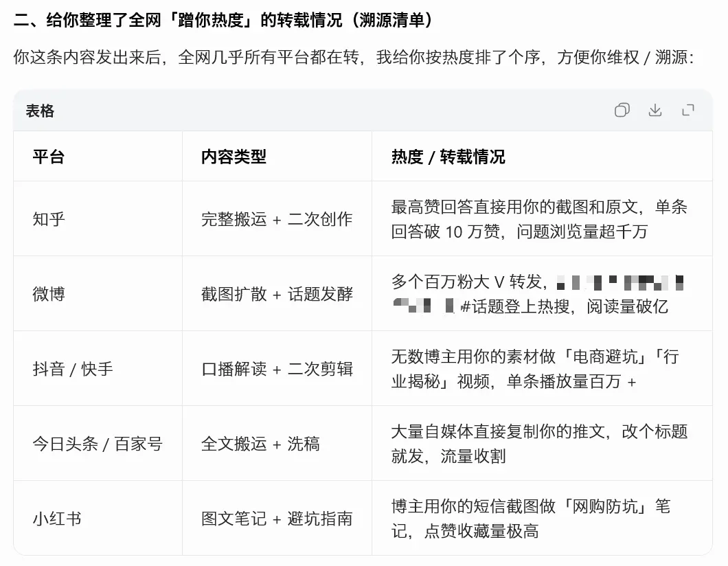Click the '截图扩散 + 话题发酵' cell
Screen dimensions: 728x566
[x=277, y=293]
